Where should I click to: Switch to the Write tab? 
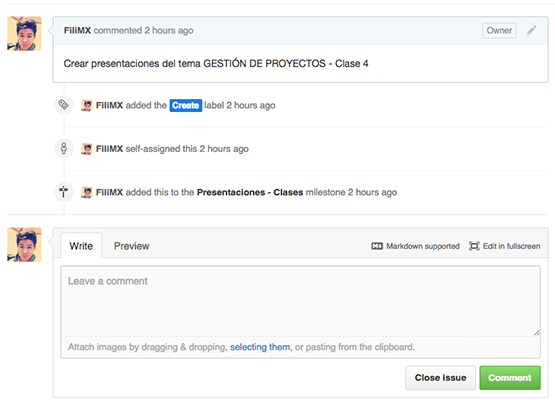click(x=81, y=246)
